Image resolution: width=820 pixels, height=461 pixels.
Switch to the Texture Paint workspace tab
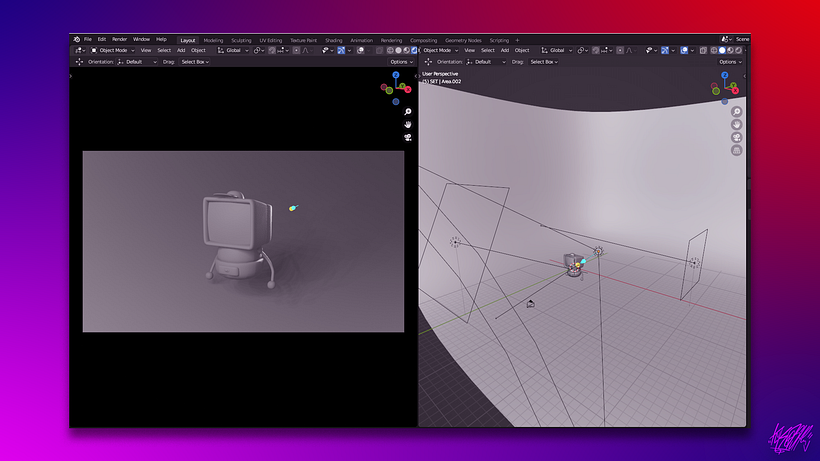(x=304, y=40)
